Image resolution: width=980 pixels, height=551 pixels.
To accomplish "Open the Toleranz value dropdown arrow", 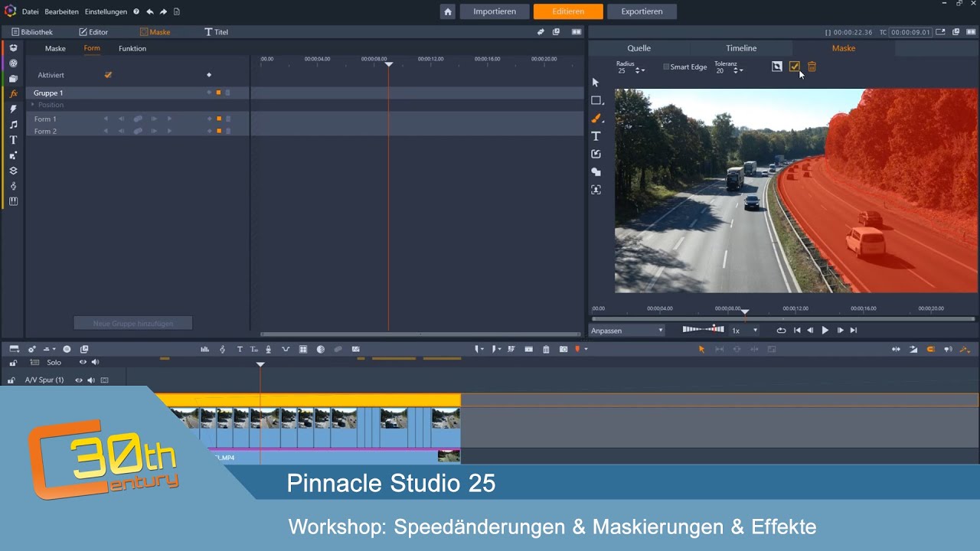I will [x=742, y=70].
